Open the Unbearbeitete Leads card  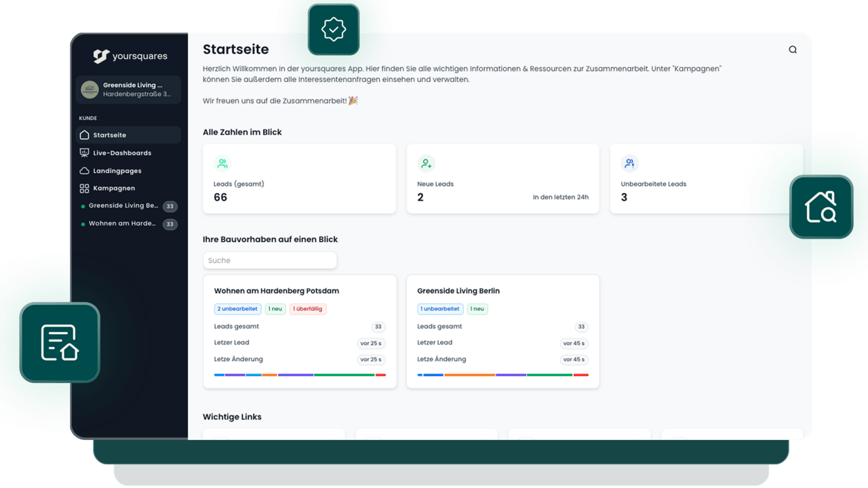point(706,179)
